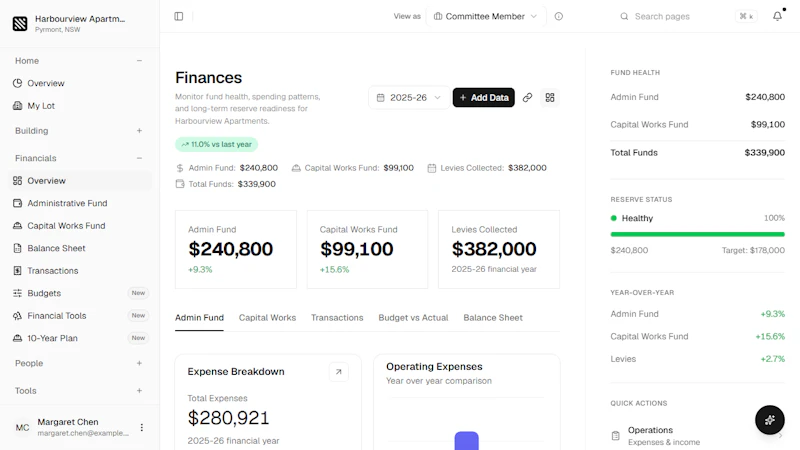
Task: Click the info icon beside Committee Member
Action: pos(559,16)
